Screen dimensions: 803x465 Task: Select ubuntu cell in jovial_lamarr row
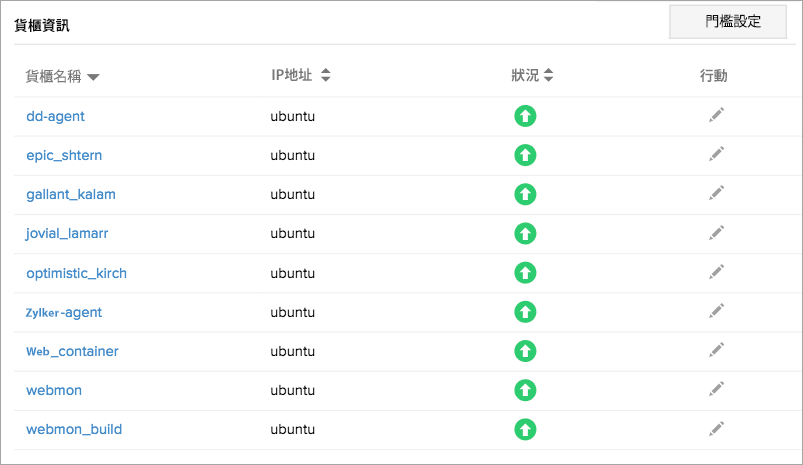point(292,234)
